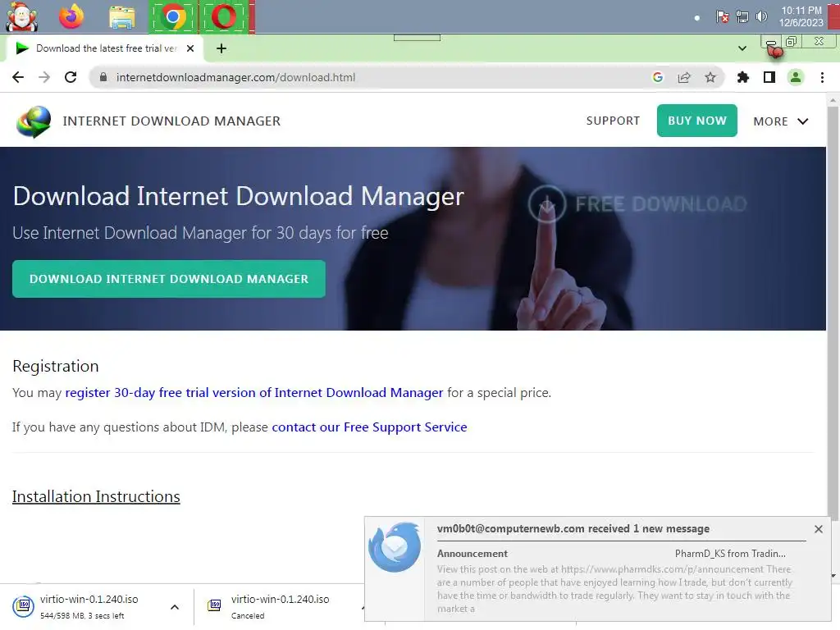Open the Chrome three-dot menu
This screenshot has width=840, height=630.
[x=822, y=77]
